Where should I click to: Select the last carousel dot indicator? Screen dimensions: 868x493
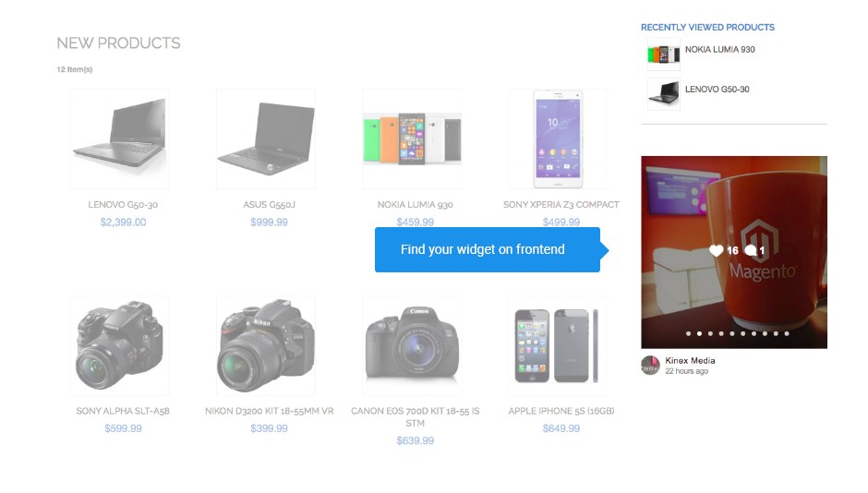[787, 333]
